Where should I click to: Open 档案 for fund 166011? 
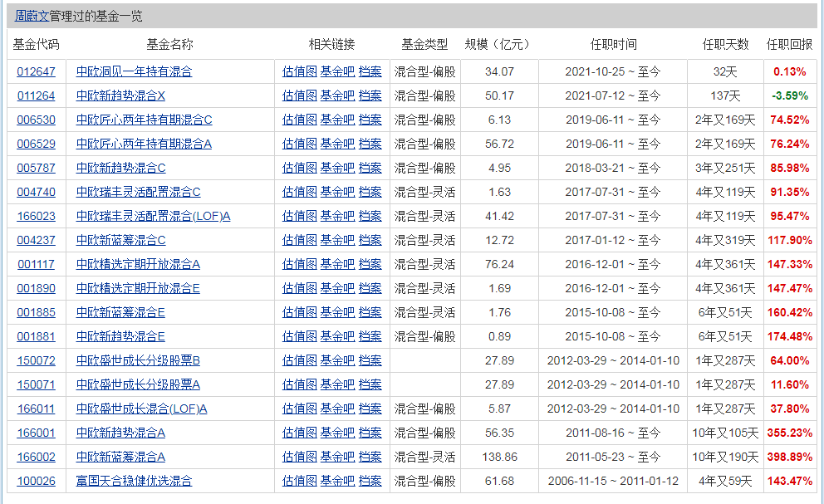[x=370, y=409]
